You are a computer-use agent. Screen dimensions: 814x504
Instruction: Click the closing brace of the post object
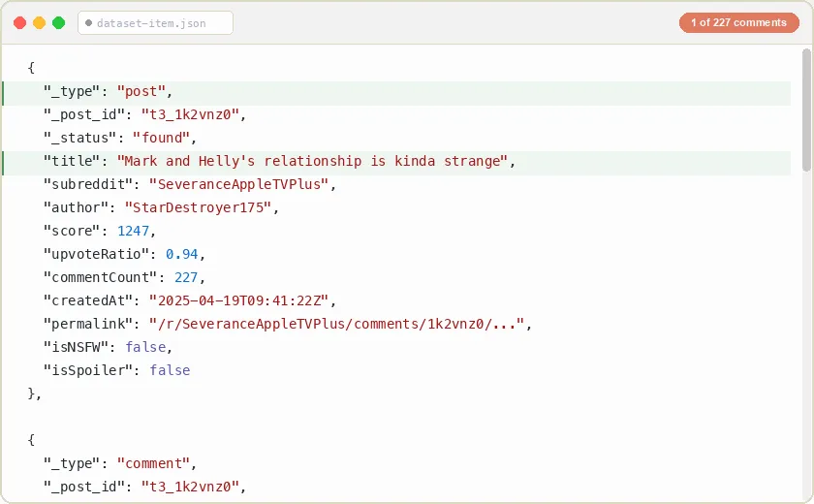[x=31, y=394]
